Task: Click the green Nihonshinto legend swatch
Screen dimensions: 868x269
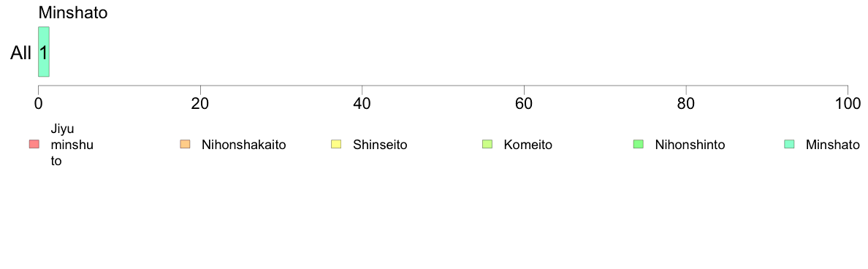Action: coord(639,145)
